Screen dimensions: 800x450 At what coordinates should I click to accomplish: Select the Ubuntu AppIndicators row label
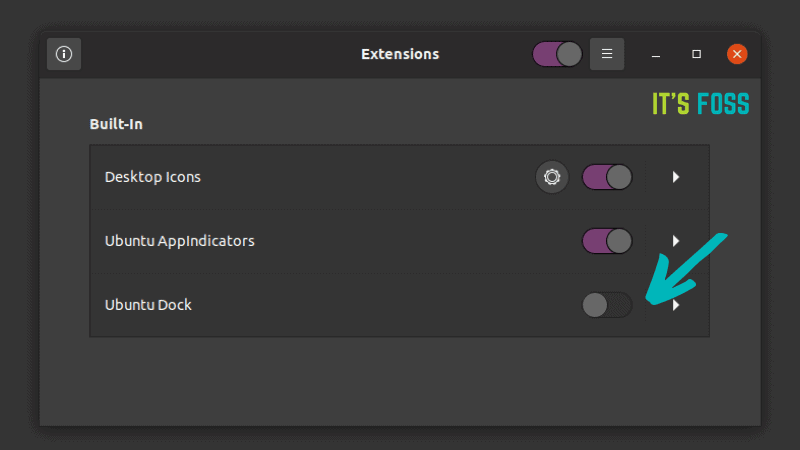click(180, 241)
